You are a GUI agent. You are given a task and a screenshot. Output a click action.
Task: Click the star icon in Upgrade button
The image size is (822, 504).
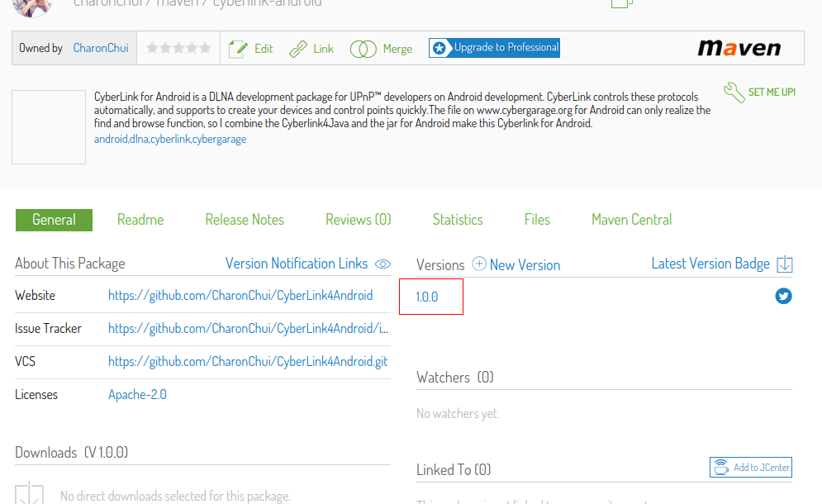[x=440, y=48]
